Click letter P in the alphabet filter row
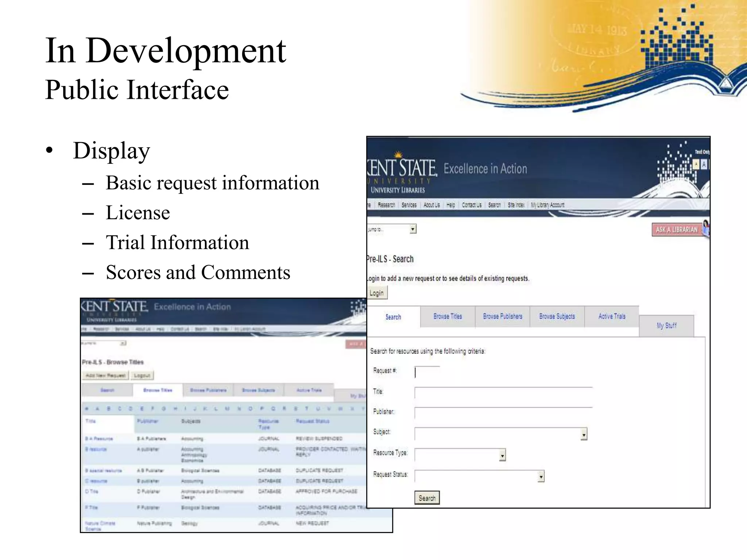Screen dimensions: 747x560 pos(262,409)
